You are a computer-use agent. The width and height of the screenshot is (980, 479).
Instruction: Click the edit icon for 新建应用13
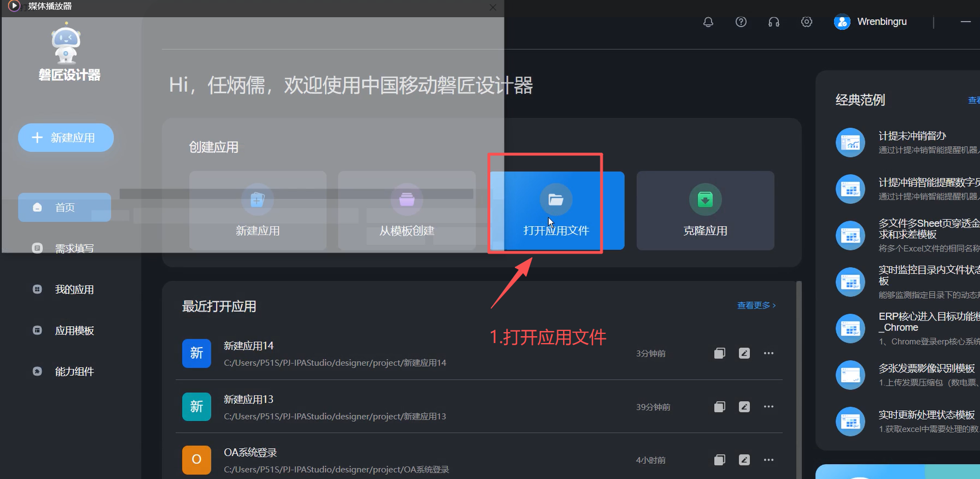point(744,407)
